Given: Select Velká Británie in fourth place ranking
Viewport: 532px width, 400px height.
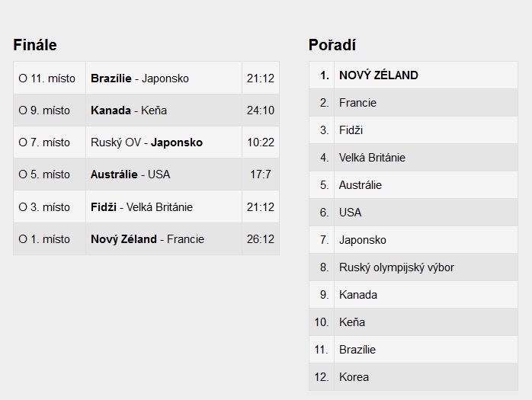Looking at the screenshot, I should (372, 158).
